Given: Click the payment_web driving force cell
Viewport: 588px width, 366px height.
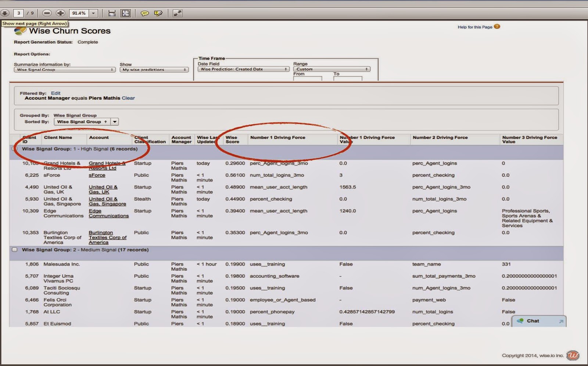Looking at the screenshot, I should click(x=429, y=300).
